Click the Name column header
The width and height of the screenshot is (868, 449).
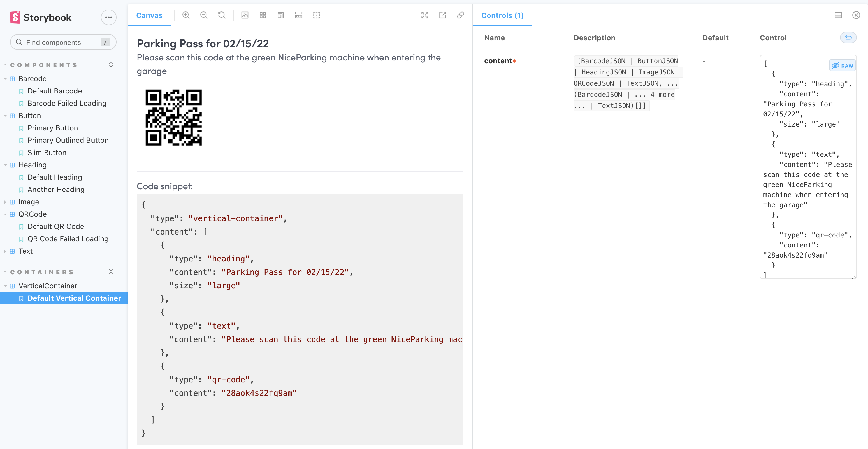[x=494, y=38]
